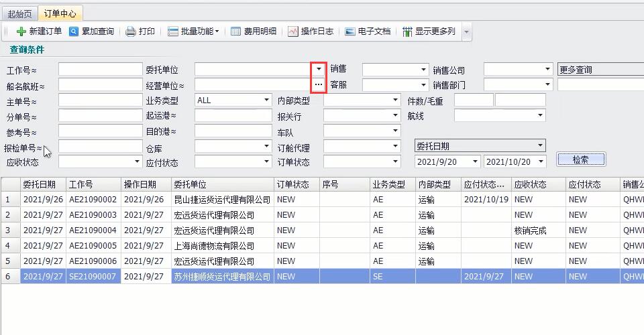
Task: Click the 更多查询 button
Action: pos(600,69)
